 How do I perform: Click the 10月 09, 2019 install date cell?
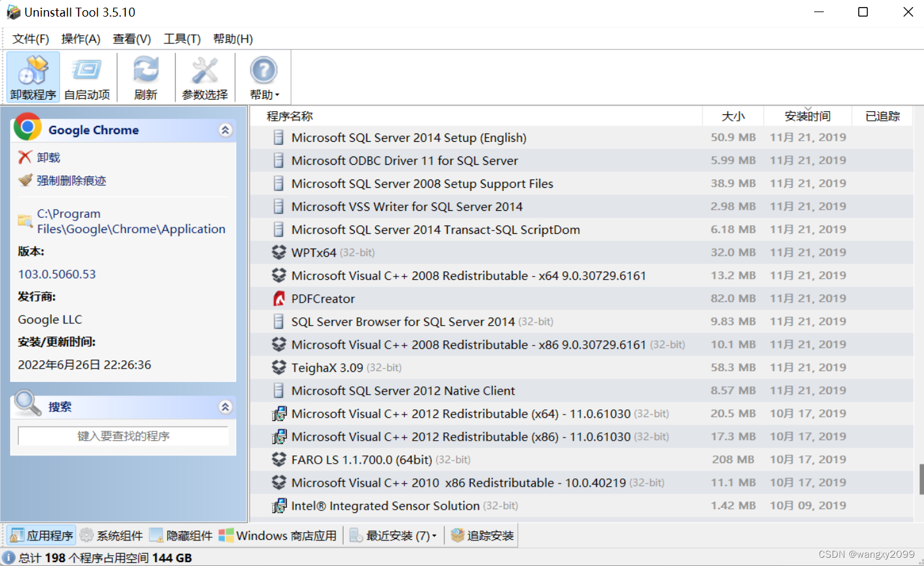click(x=808, y=505)
